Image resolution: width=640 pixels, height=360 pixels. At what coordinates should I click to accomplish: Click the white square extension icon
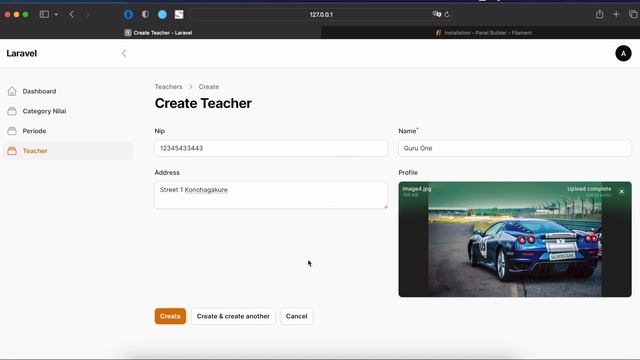(179, 14)
